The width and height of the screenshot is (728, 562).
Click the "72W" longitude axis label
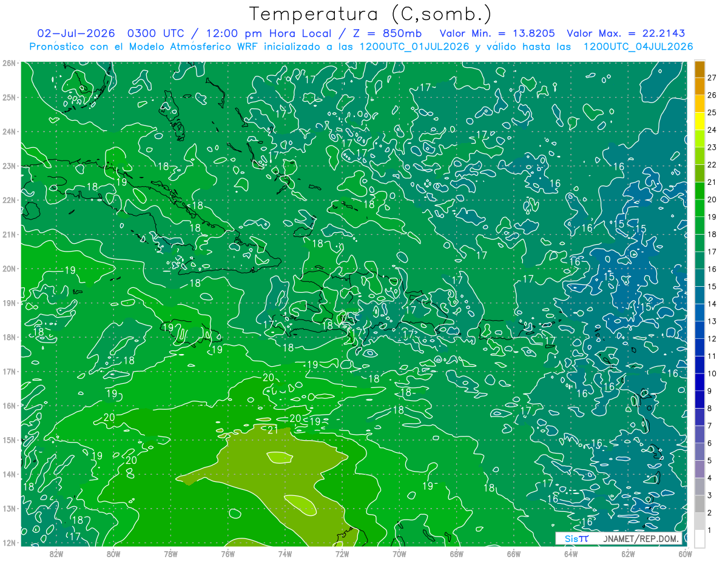pyautogui.click(x=342, y=553)
